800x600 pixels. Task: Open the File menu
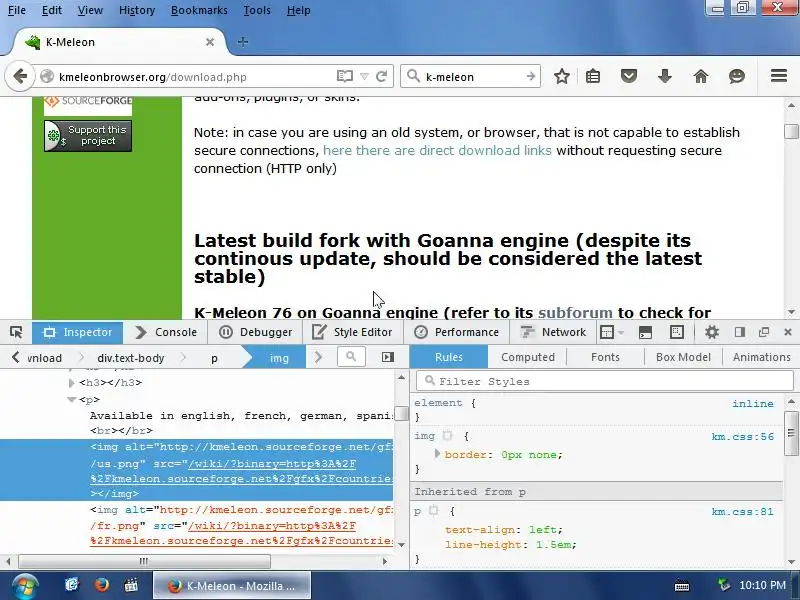point(17,10)
